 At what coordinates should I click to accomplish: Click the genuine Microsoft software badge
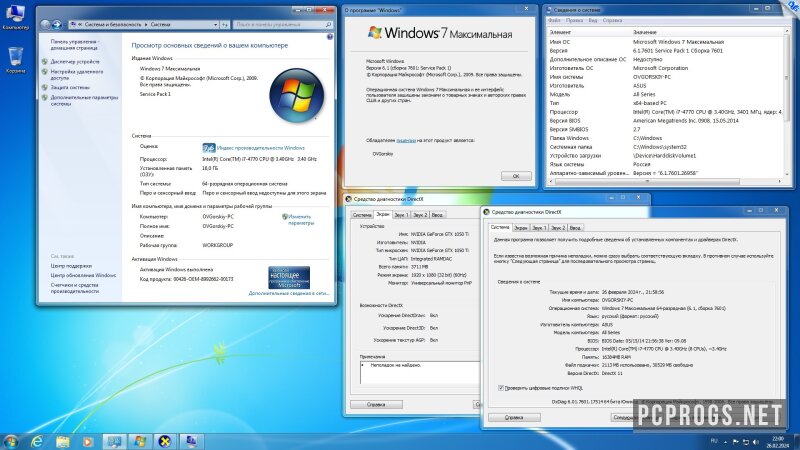(289, 278)
